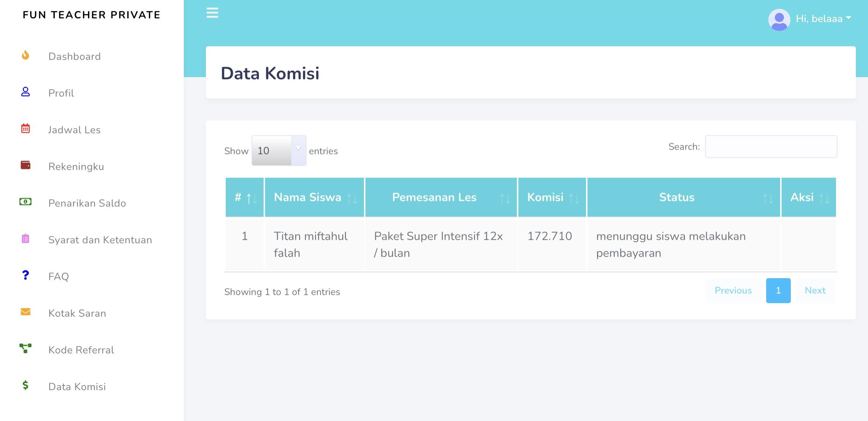
Task: Sort table by Komisi column
Action: [552, 198]
